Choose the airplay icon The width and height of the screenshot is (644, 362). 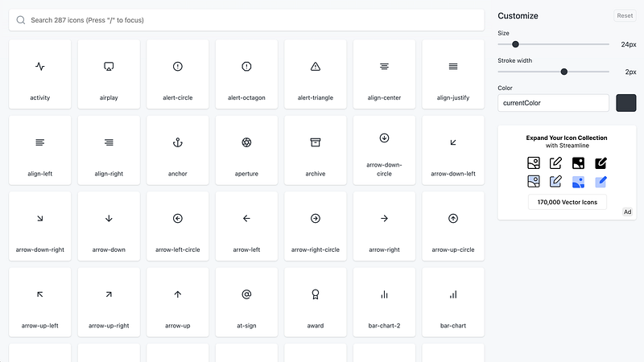pos(109,74)
